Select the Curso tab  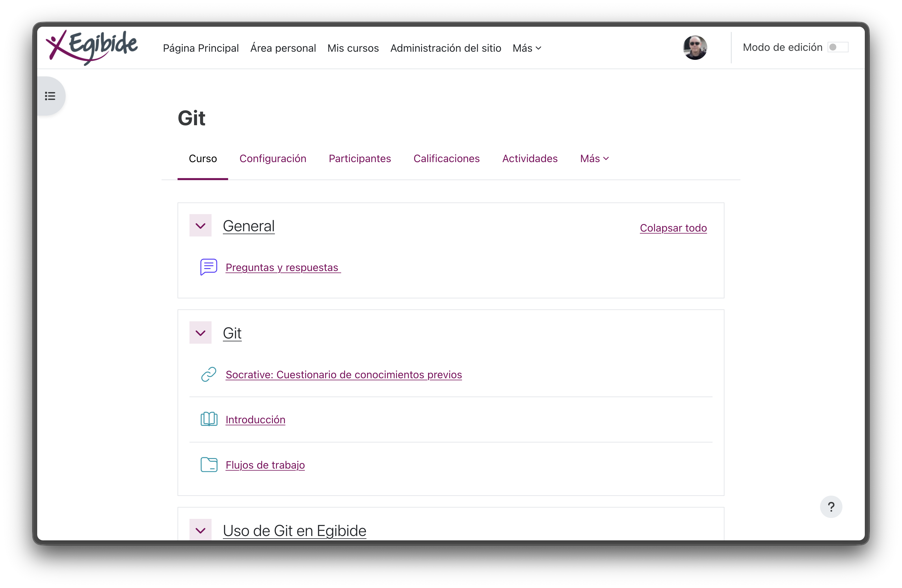(203, 158)
